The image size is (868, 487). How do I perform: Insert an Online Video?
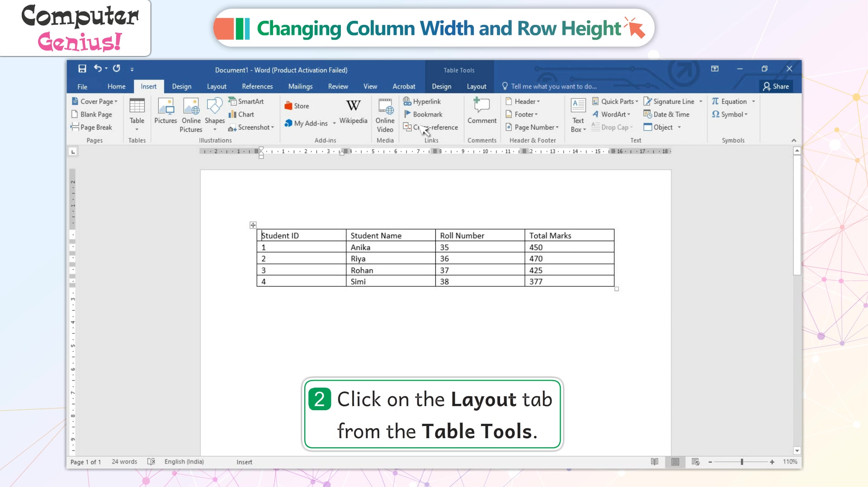385,115
